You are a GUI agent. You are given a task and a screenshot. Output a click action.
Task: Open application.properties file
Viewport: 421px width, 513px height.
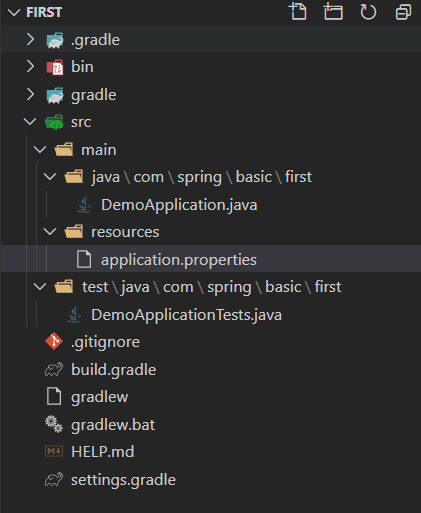point(179,260)
